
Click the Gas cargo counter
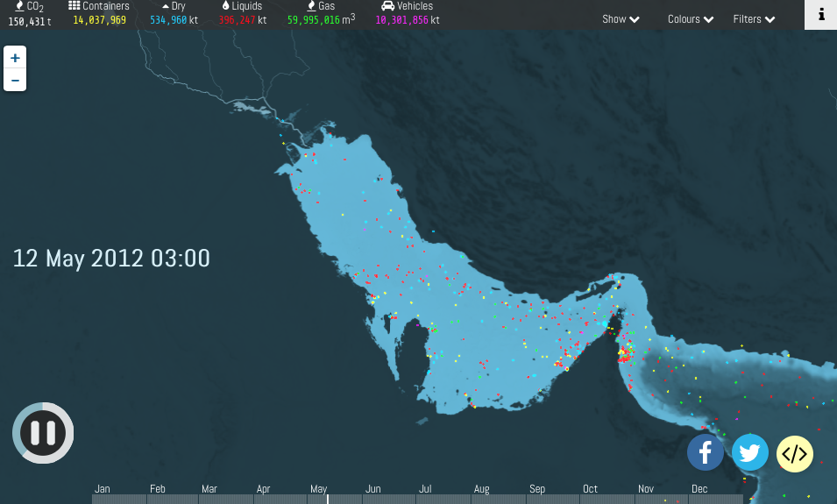[321, 19]
